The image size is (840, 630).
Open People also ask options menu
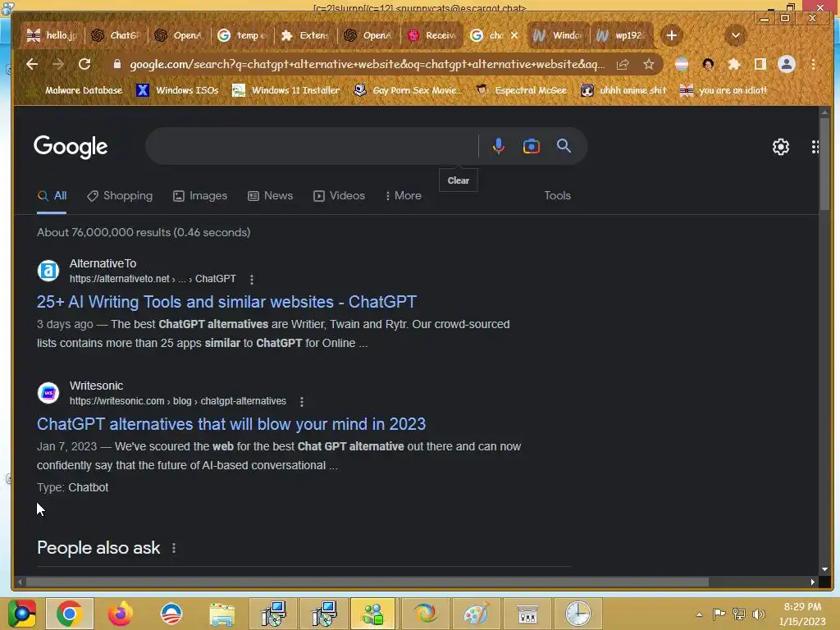[x=174, y=548]
